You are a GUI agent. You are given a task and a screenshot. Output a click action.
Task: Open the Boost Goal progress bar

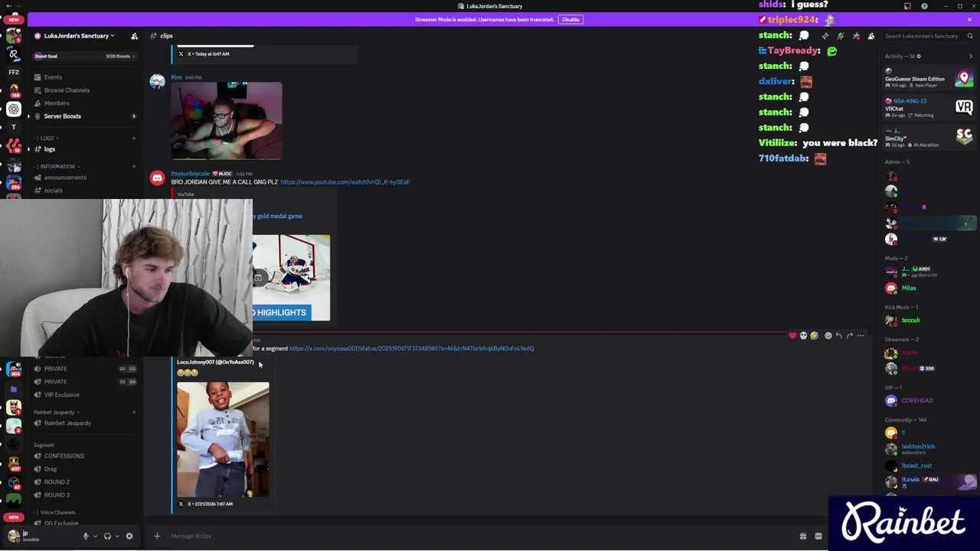(84, 56)
